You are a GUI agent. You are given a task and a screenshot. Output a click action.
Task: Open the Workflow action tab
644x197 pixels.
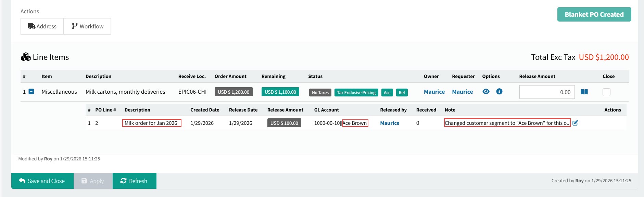[x=87, y=26]
